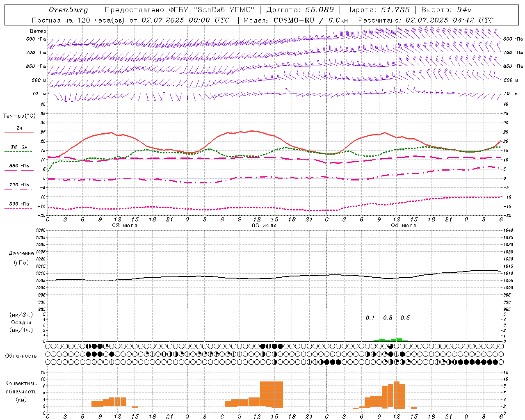
Task: Click the 'Td 2м' dew point legend
Action: [19, 147]
